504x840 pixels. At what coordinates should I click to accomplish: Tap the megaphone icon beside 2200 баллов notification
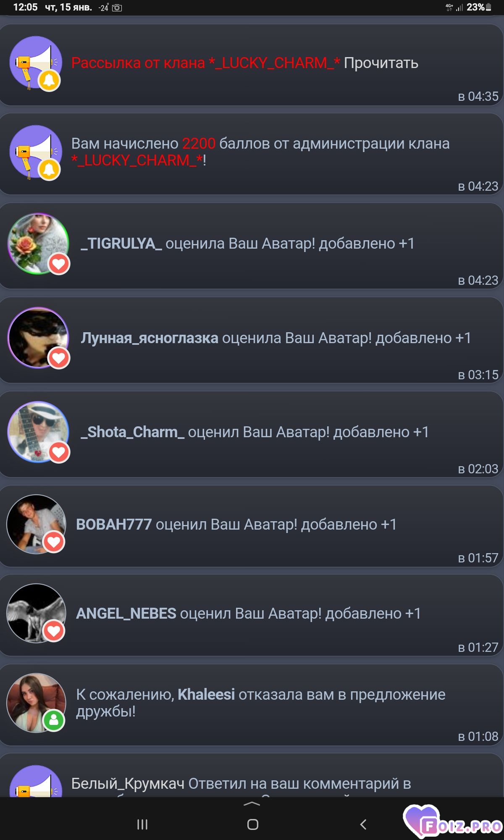pyautogui.click(x=36, y=152)
